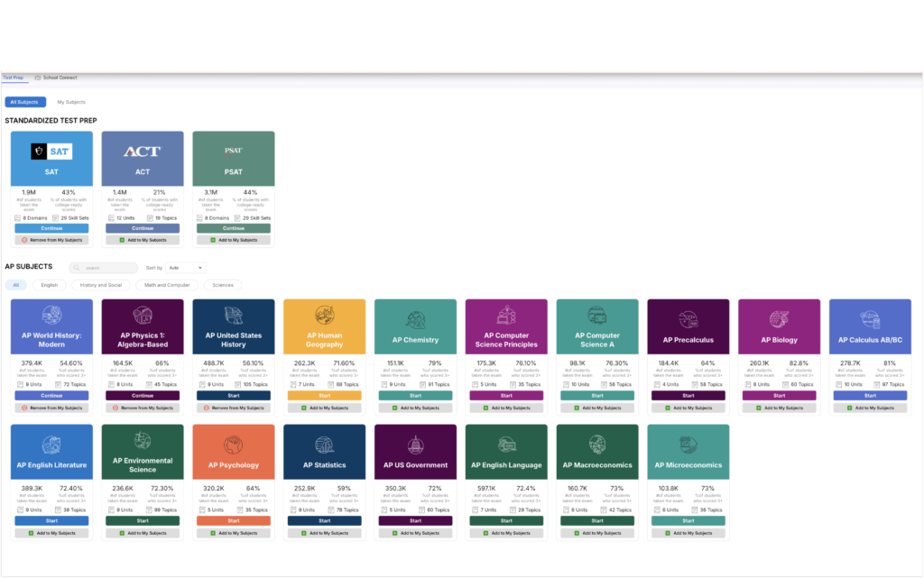The height and width of the screenshot is (578, 924).
Task: Add AP Environmental Science to My Subjects
Action: pos(143,533)
